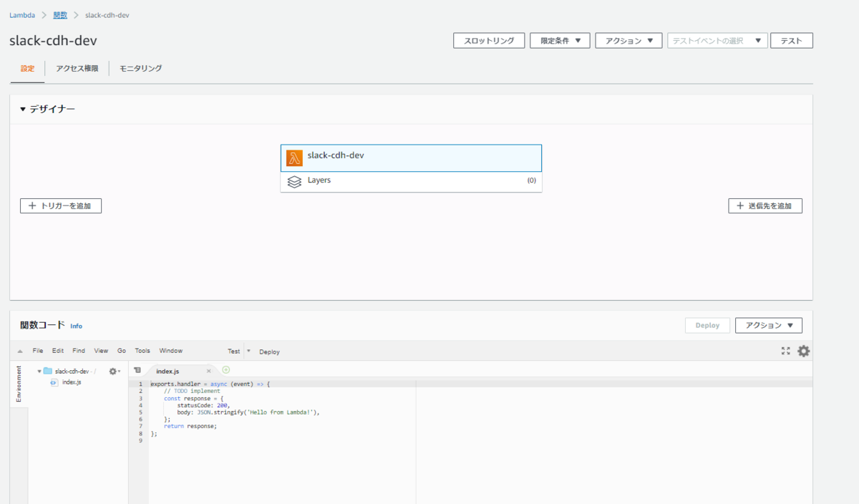The width and height of the screenshot is (859, 504).
Task: Open the View menu
Action: pyautogui.click(x=101, y=351)
